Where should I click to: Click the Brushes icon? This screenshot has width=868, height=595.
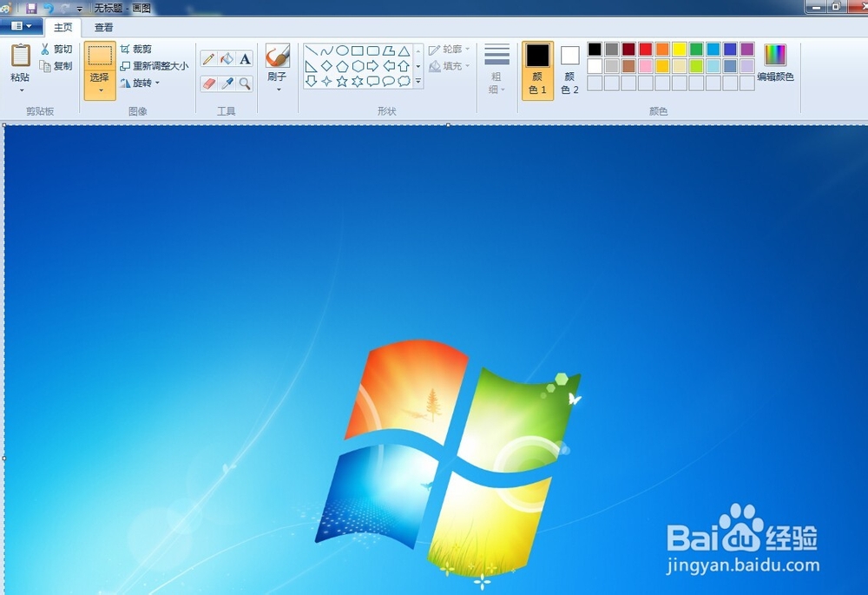point(278,56)
